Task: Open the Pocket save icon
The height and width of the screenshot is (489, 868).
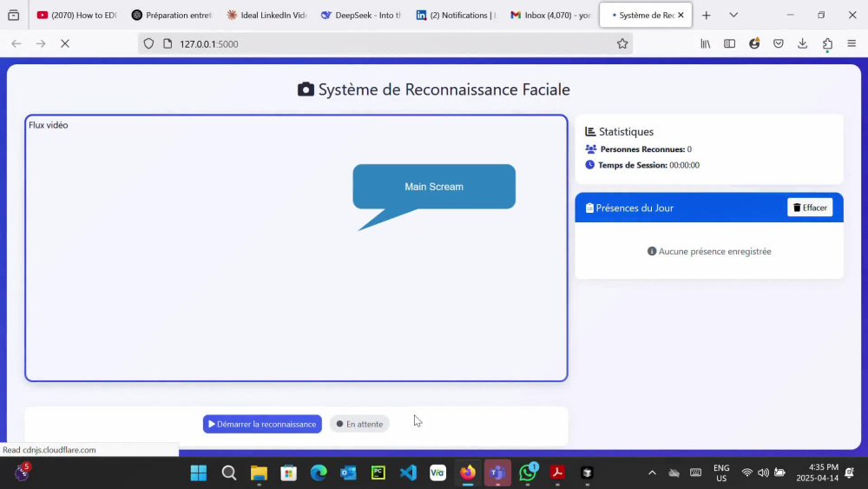Action: point(779,43)
